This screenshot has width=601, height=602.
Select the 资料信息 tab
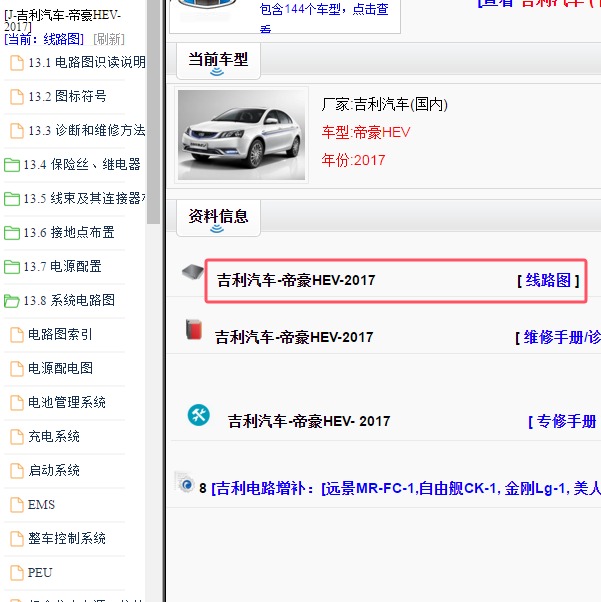(x=218, y=218)
